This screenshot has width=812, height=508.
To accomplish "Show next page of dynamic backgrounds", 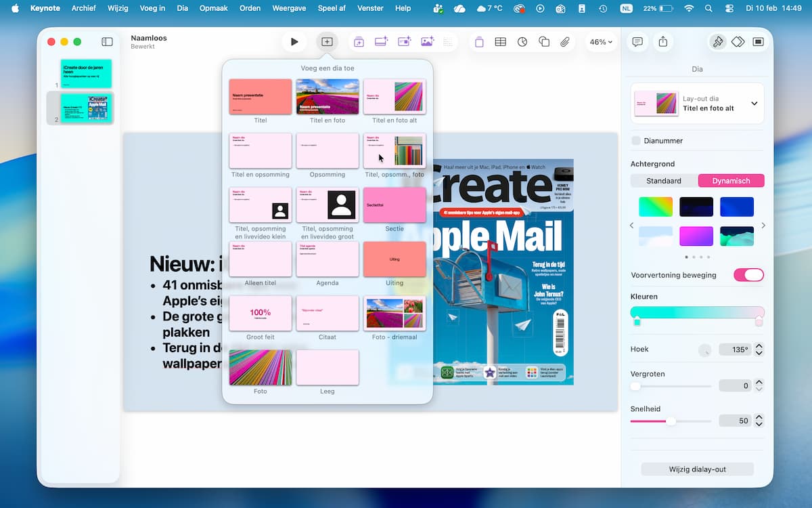I will coord(763,226).
